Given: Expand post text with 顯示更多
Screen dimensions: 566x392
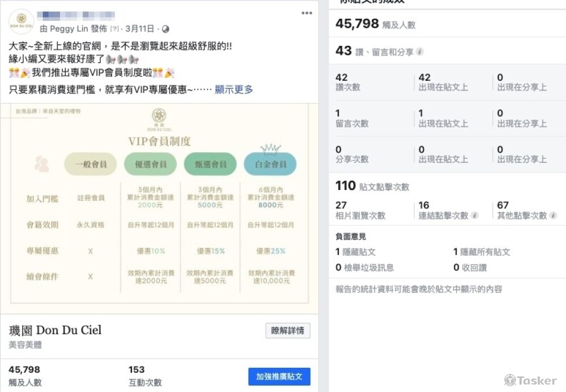Looking at the screenshot, I should pos(234,89).
